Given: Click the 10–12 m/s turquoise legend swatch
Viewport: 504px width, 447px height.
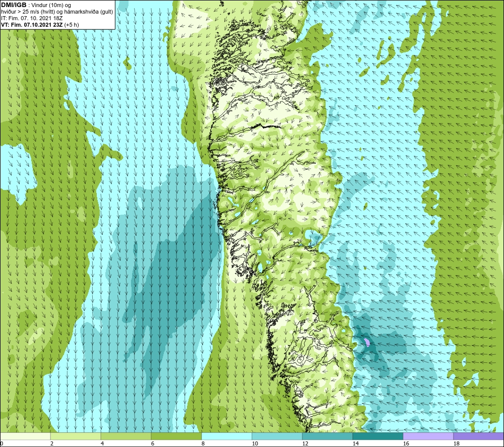Looking at the screenshot, I should click(277, 436).
